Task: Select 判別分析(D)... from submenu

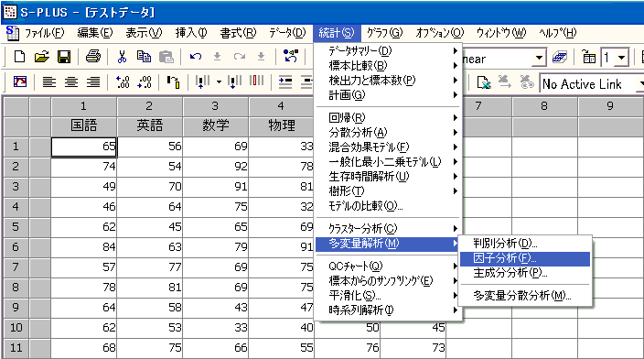Action: tap(525, 244)
